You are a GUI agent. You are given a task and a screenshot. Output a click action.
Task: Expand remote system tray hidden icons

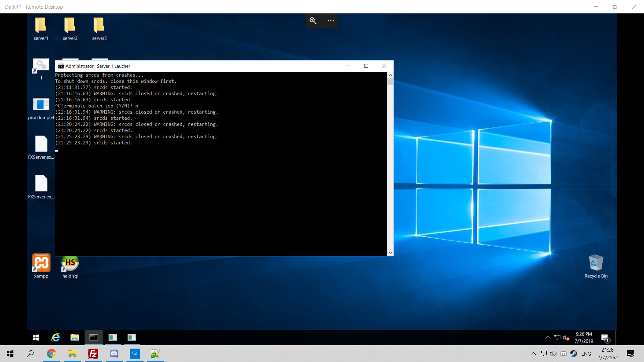click(548, 338)
